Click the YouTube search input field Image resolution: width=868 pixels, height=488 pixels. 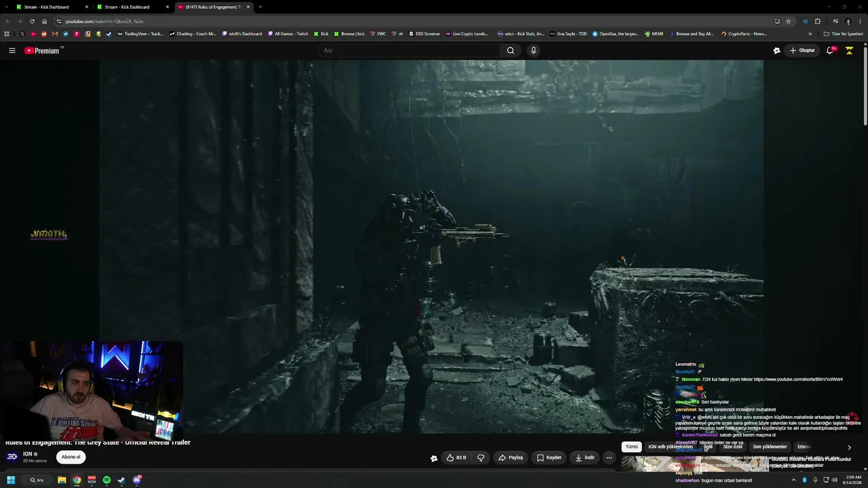(x=410, y=50)
